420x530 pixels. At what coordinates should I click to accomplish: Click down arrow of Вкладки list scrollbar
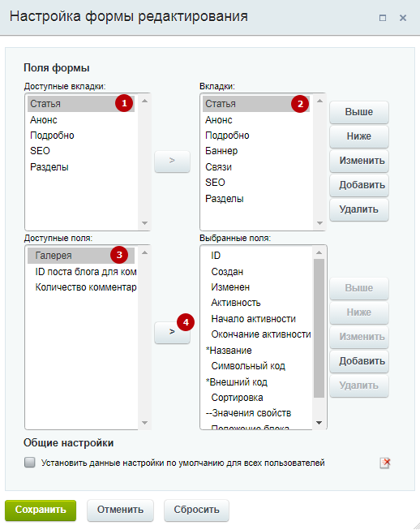pyautogui.click(x=319, y=223)
